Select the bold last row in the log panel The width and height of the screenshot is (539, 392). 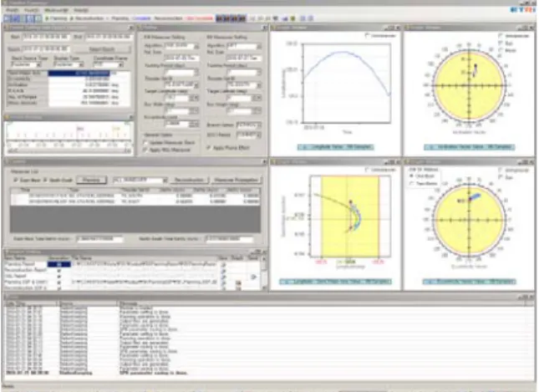click(268, 373)
